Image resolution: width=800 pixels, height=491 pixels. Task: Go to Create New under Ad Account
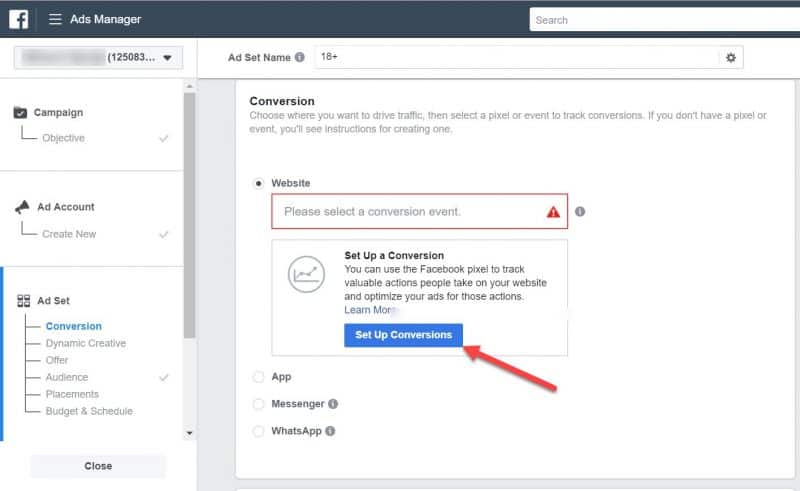click(x=69, y=234)
